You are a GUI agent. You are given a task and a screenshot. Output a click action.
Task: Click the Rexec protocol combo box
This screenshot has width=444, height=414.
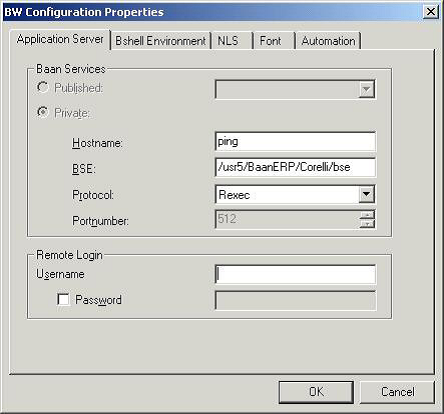[x=295, y=194]
